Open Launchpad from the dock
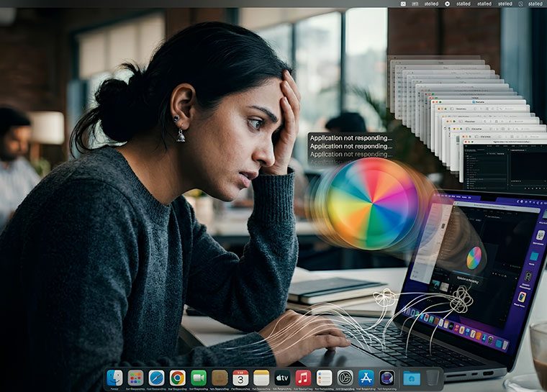The image size is (547, 392). [x=135, y=378]
